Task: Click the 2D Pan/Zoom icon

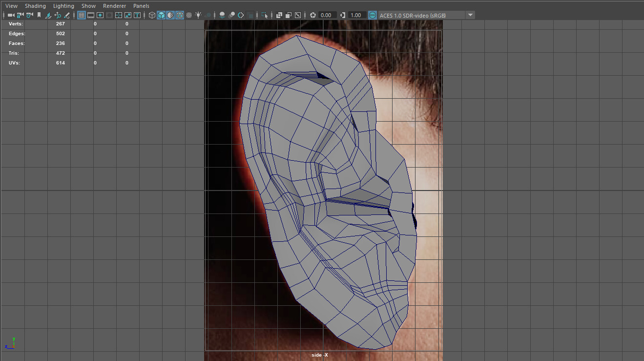Action: click(57, 15)
